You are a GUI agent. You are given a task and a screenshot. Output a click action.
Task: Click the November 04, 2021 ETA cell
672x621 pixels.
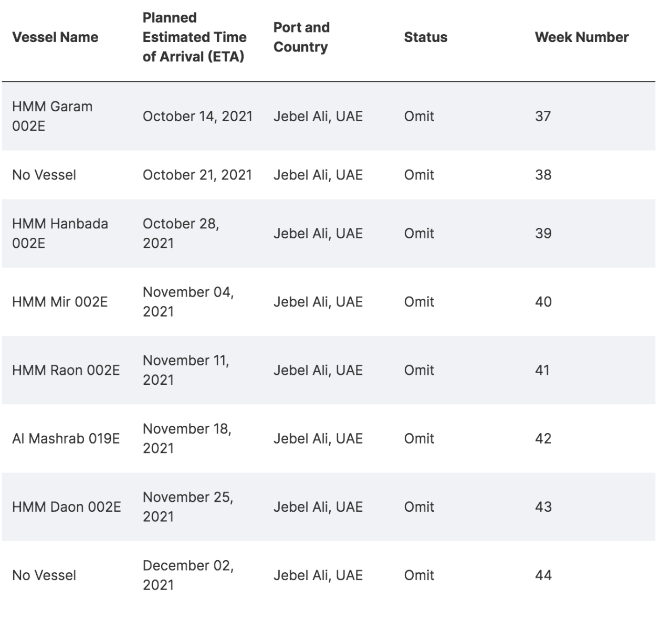188,302
